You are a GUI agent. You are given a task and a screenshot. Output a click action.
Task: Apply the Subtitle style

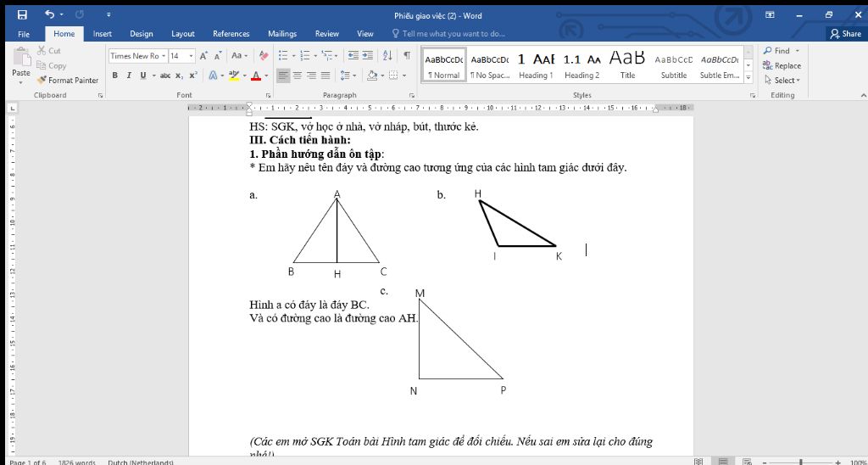(674, 64)
